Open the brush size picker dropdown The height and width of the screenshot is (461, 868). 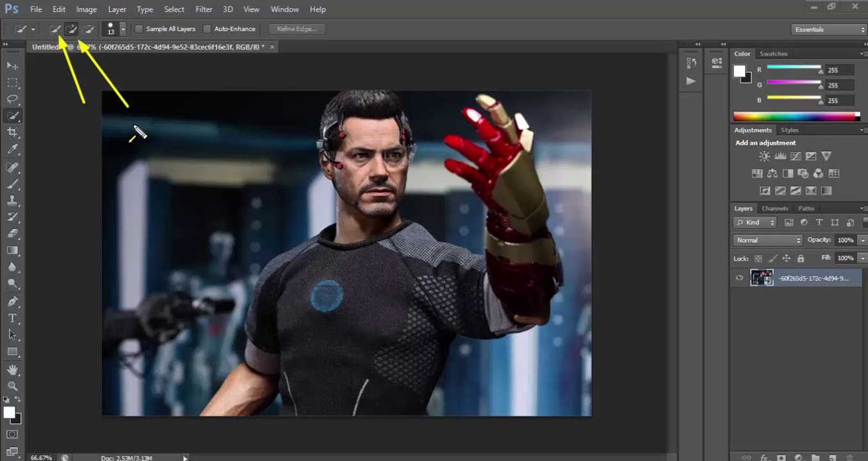(x=122, y=29)
